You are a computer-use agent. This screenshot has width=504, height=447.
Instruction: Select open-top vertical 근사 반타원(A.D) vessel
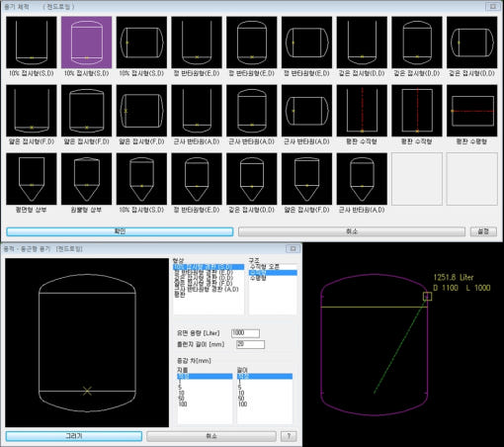tap(197, 111)
